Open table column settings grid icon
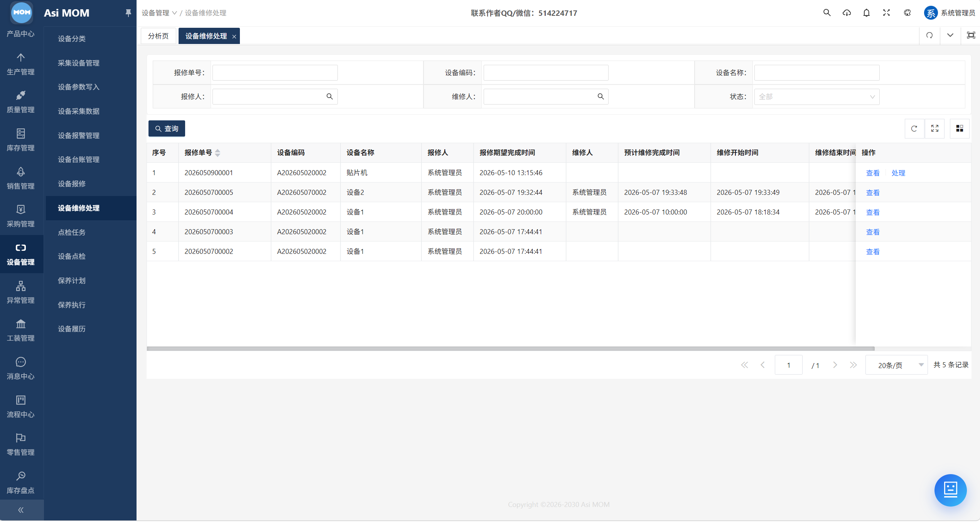This screenshot has height=522, width=980. point(960,128)
